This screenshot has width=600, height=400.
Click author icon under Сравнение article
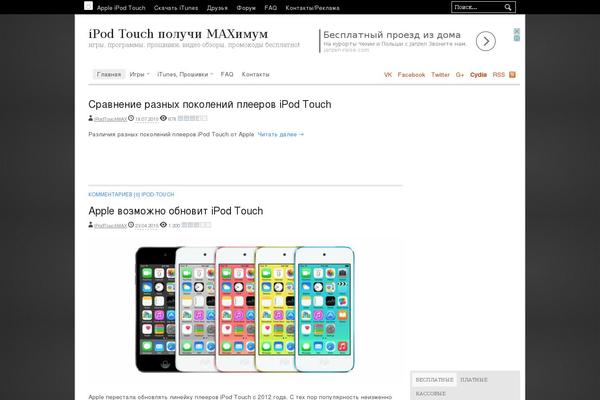[91, 118]
